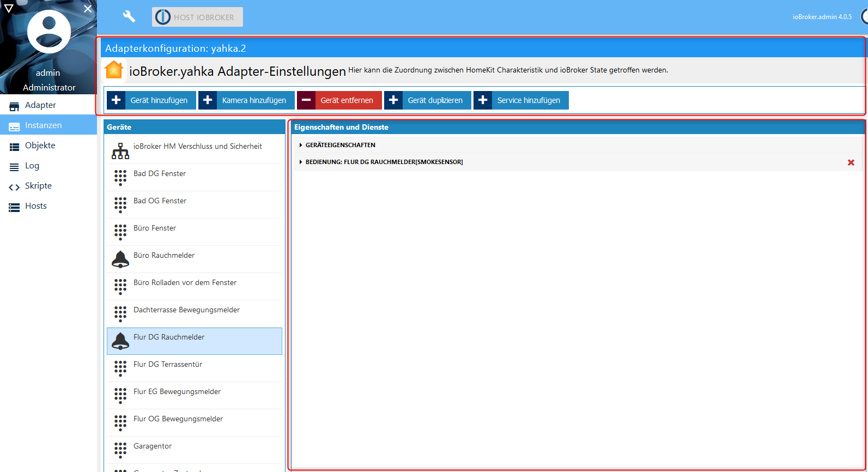The width and height of the screenshot is (868, 472).
Task: Select Garagentor device
Action: 195,450
